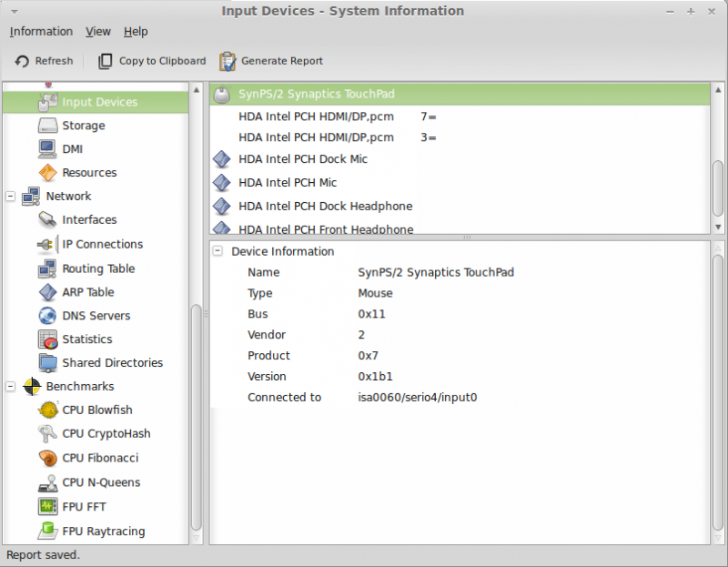Open the FPU FFT benchmark icon
Screen dimensions: 728x567
click(48, 506)
